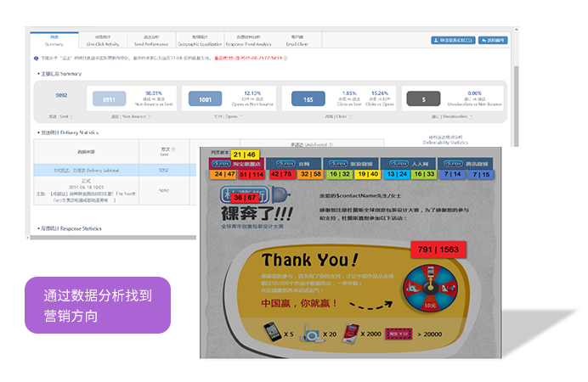Click the help icon beside Unsubscribes label

coord(471,117)
